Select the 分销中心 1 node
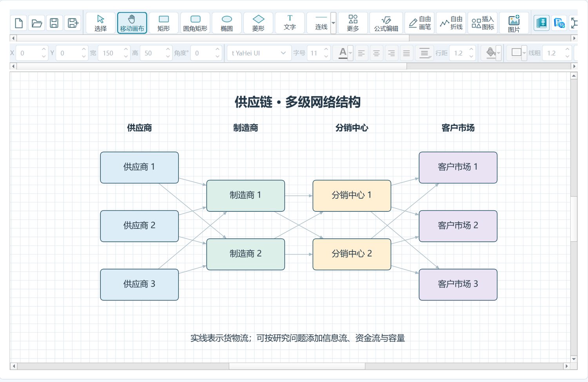 [x=352, y=196]
